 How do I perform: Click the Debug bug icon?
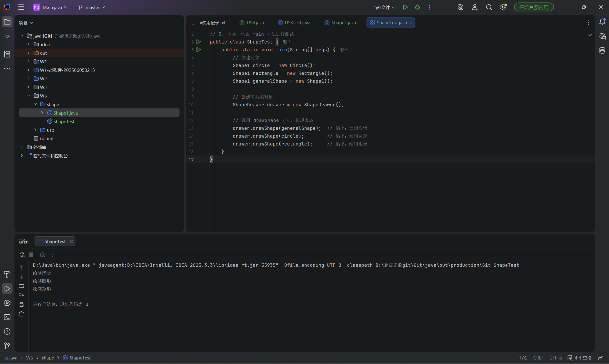(x=417, y=7)
